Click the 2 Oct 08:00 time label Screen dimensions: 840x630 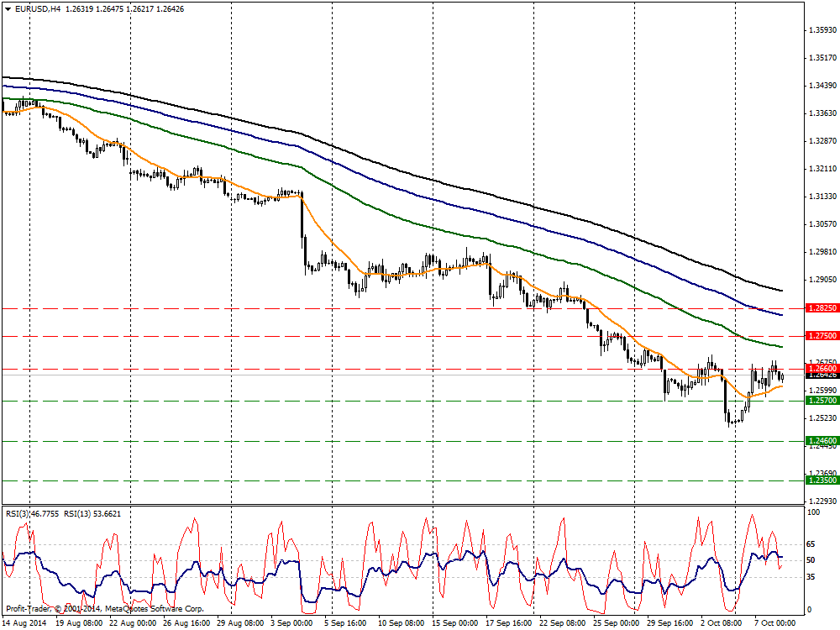pyautogui.click(x=721, y=623)
